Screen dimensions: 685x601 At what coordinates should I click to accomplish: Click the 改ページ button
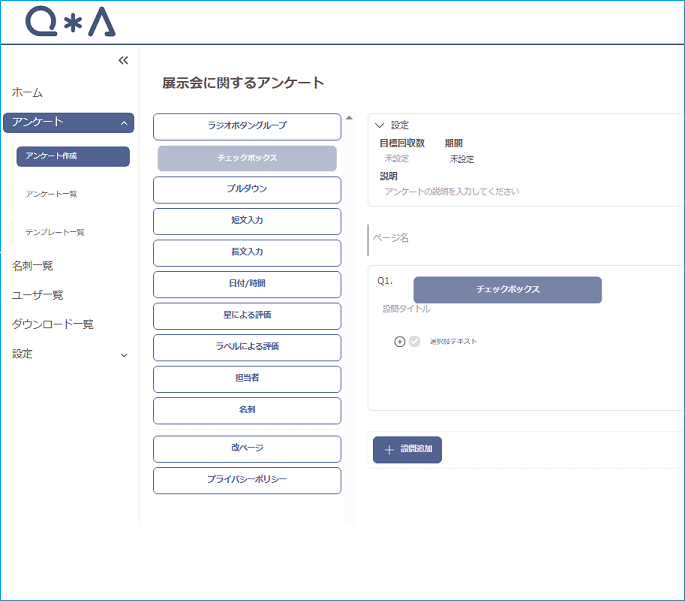[x=247, y=449]
